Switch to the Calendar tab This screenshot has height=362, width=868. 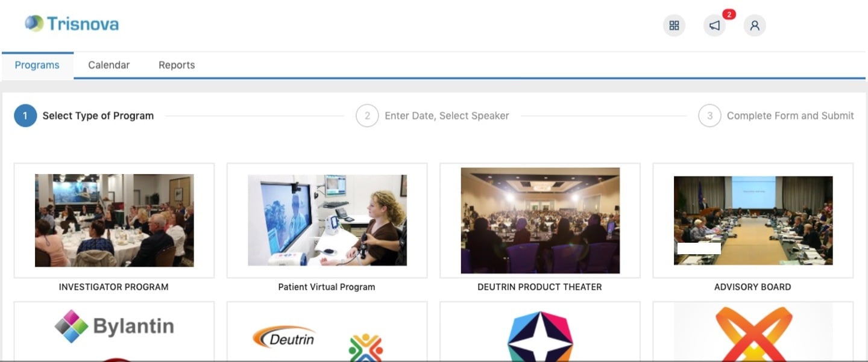(x=109, y=65)
